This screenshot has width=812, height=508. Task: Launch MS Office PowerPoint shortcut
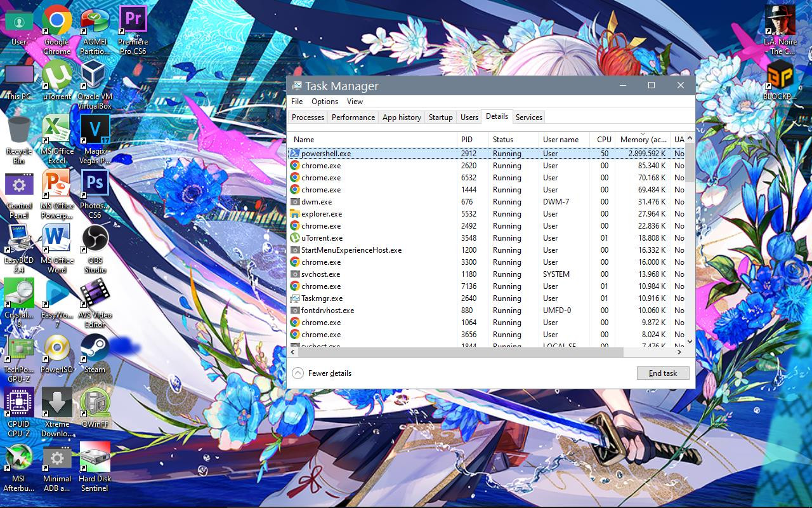tap(57, 194)
